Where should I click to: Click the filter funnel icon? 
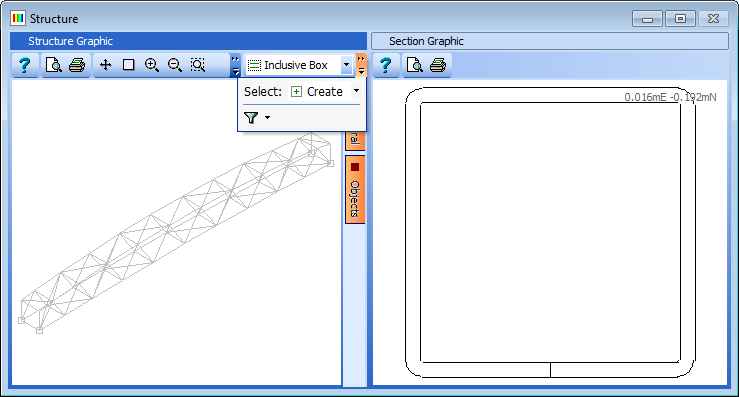(x=251, y=117)
